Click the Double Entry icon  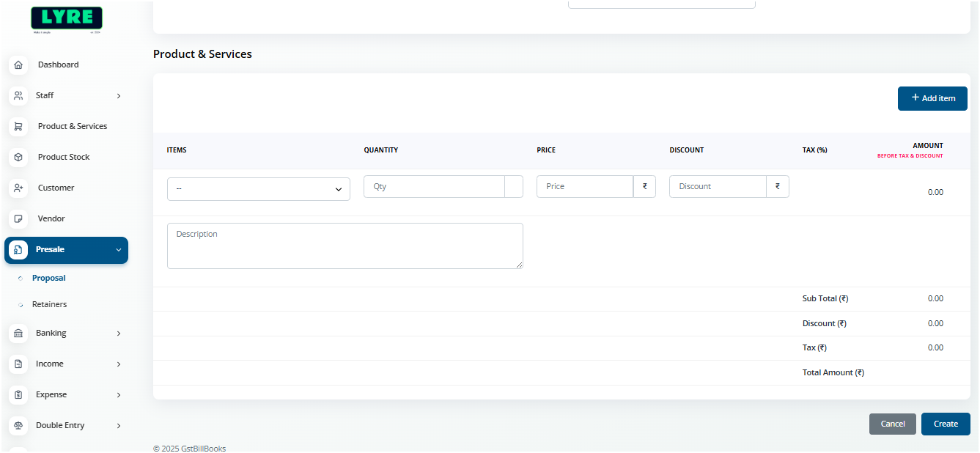point(18,425)
